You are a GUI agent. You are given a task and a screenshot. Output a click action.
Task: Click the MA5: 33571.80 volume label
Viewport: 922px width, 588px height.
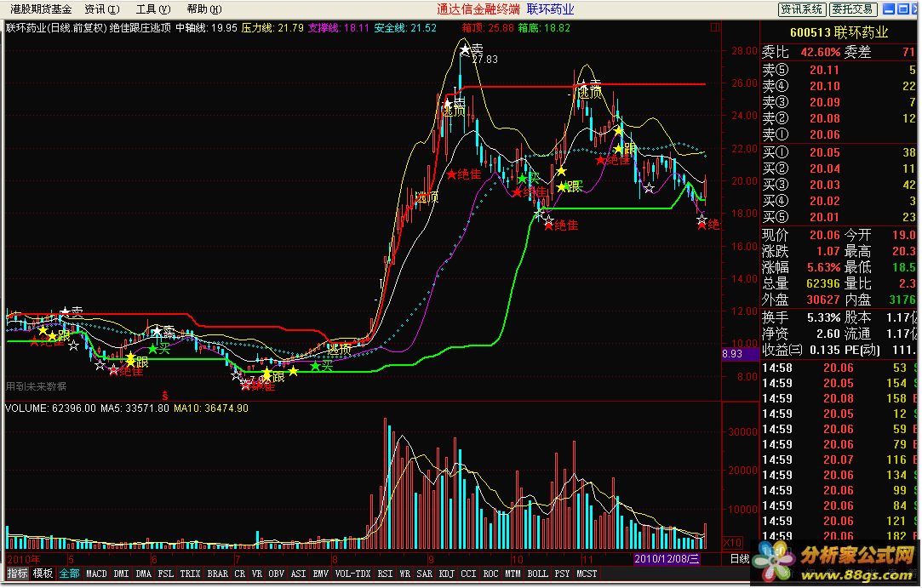(x=135, y=408)
